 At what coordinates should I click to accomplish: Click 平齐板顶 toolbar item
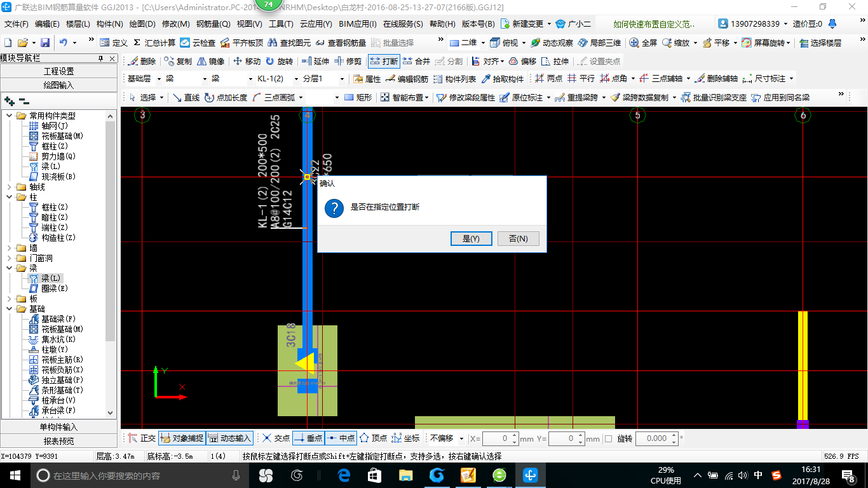pos(241,43)
